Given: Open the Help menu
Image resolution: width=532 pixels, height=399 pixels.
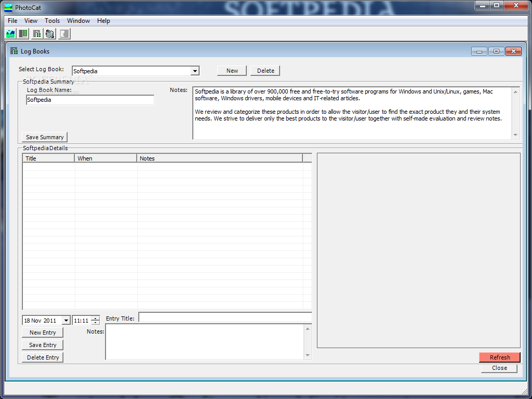Looking at the screenshot, I should click(103, 21).
